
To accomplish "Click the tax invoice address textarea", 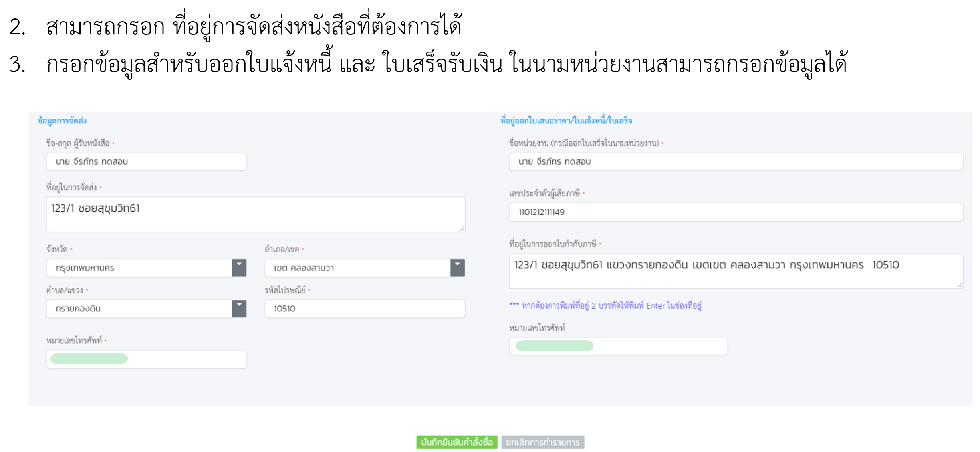I will click(736, 271).
